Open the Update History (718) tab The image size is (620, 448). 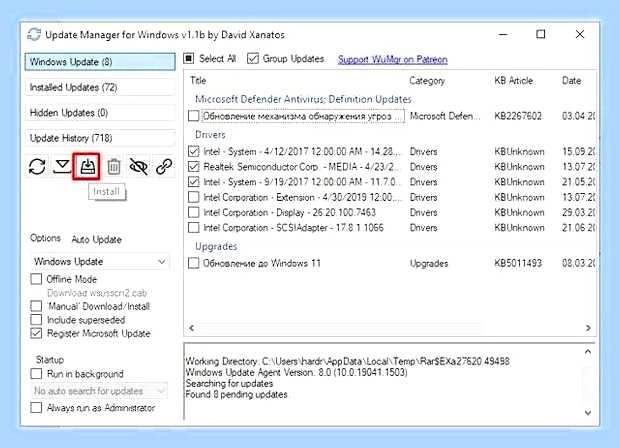tap(100, 138)
